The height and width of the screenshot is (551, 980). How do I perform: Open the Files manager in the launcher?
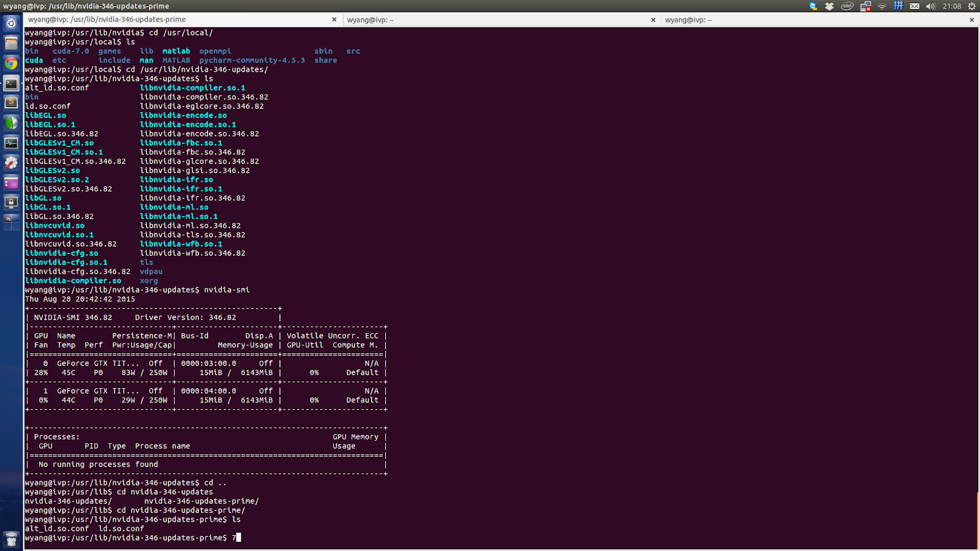tap(10, 43)
